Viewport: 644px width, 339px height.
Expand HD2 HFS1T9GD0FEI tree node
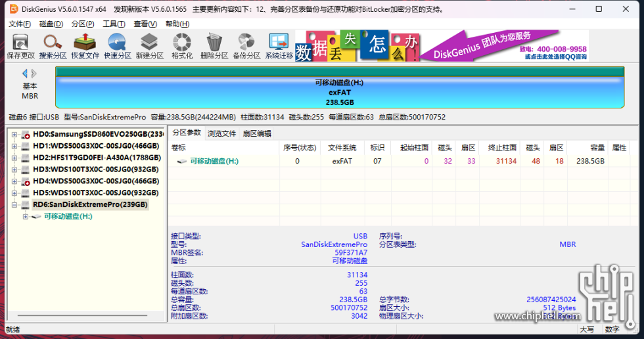click(14, 158)
